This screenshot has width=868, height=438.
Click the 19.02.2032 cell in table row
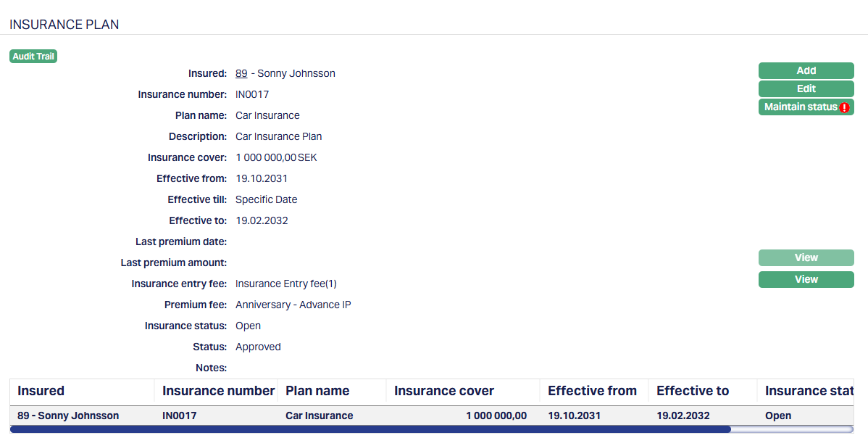tap(683, 416)
